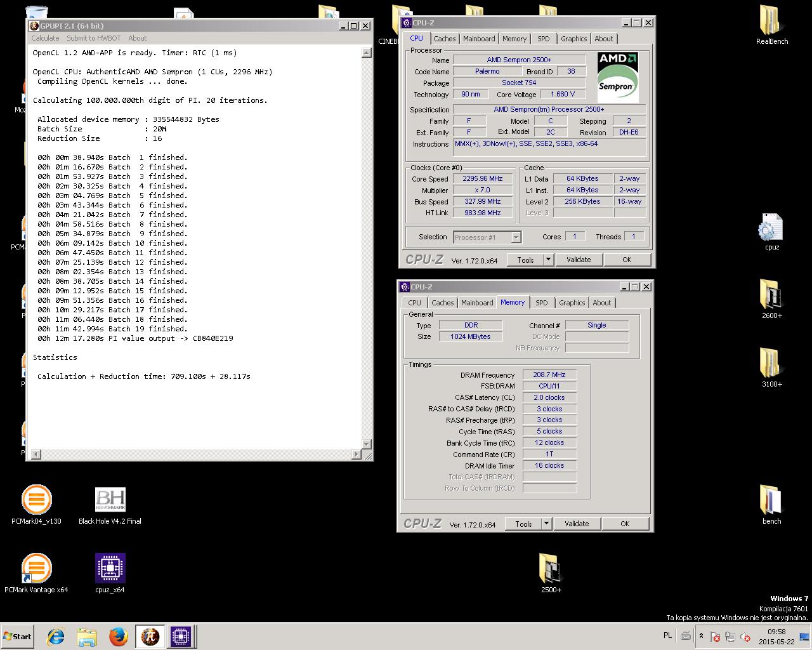812x650 pixels.
Task: Click the Core Speed 2295.96 MHz field
Action: coord(483,179)
